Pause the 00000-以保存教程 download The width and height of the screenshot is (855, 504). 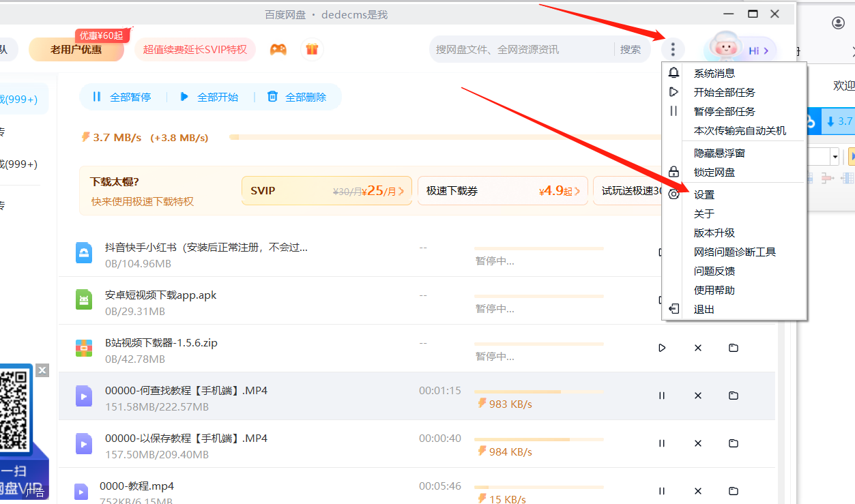662,443
